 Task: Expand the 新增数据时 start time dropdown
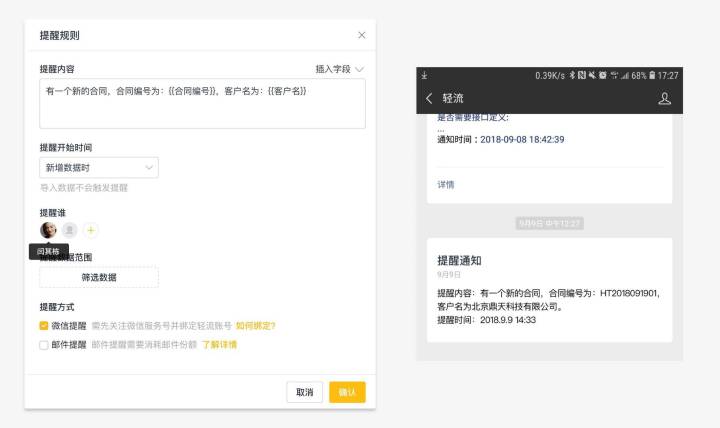tap(98, 168)
